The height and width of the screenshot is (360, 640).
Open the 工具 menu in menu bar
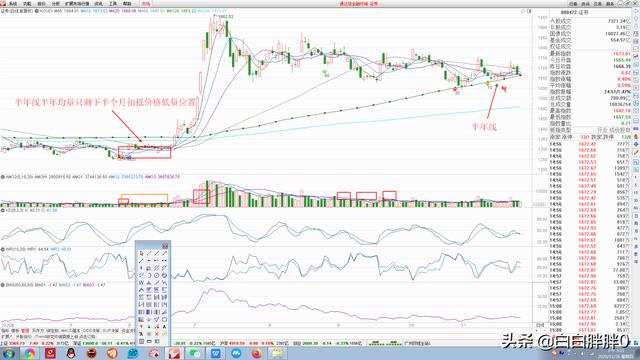[113, 4]
